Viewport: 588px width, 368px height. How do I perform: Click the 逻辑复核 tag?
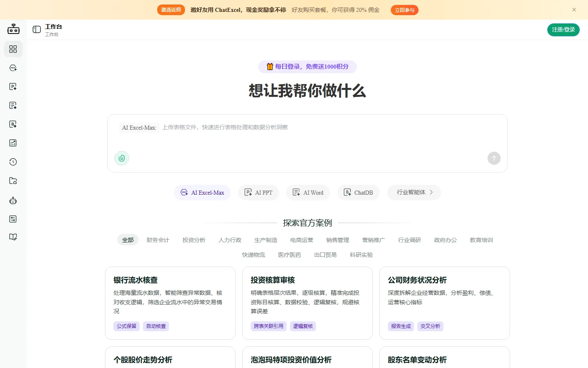(x=303, y=326)
